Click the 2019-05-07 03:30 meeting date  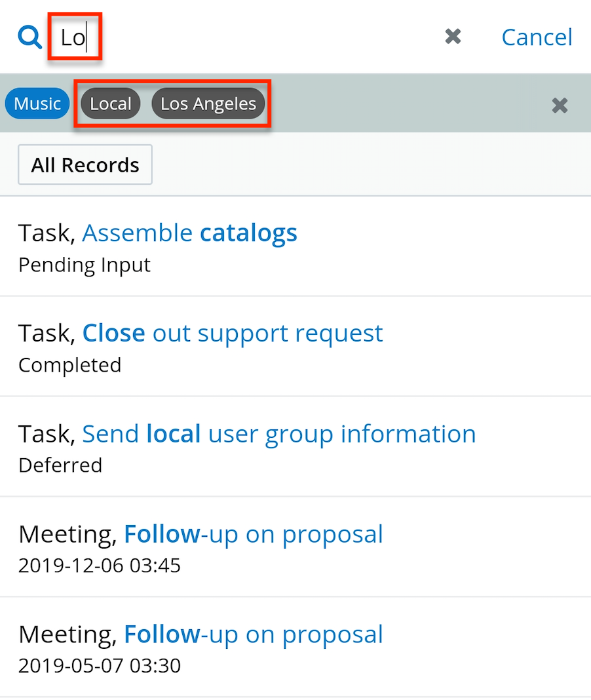[x=100, y=666]
